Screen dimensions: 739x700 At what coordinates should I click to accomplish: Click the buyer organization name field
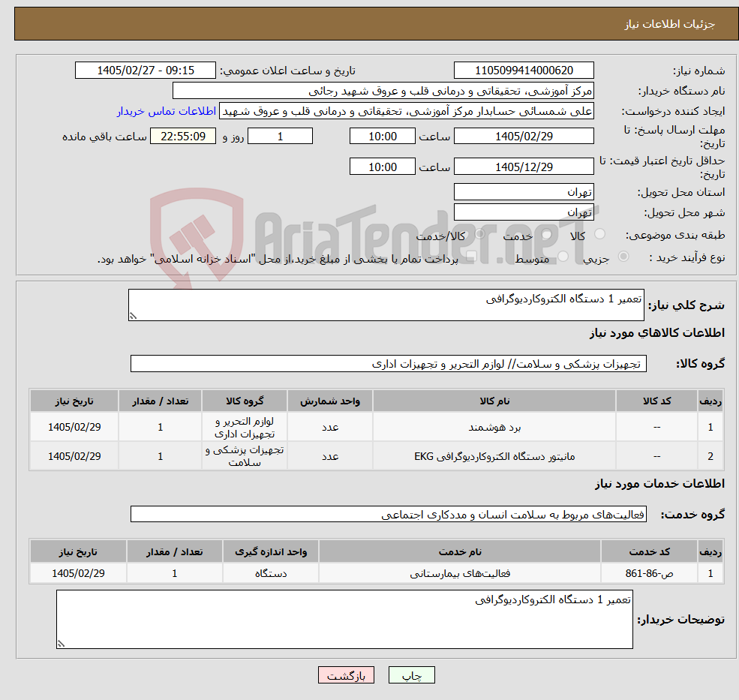tap(383, 91)
